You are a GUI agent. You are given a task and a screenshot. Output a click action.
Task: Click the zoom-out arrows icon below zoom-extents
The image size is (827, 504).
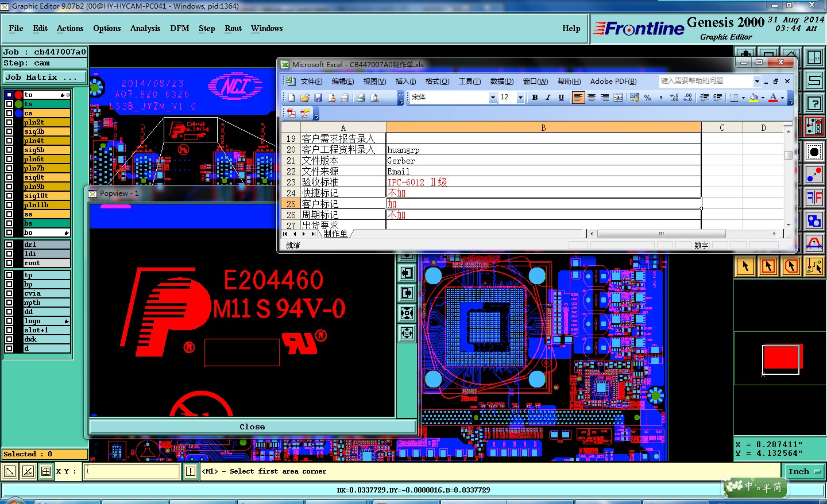click(x=407, y=333)
